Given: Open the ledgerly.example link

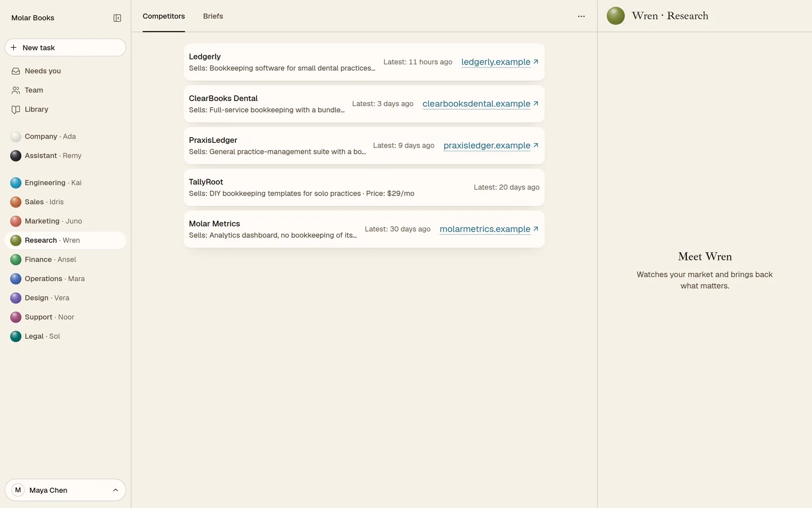Looking at the screenshot, I should pos(500,62).
